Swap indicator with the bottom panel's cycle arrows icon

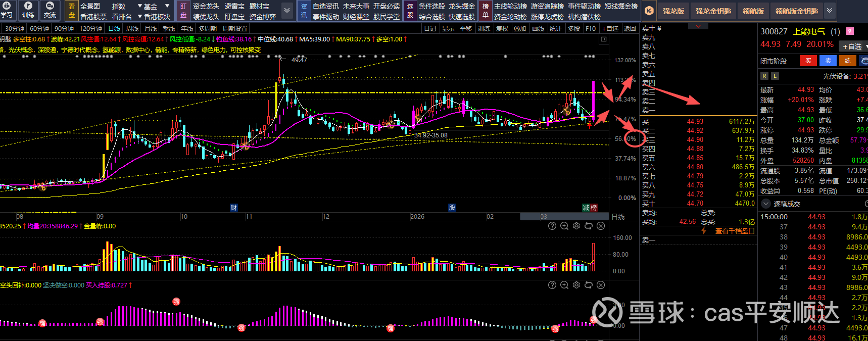pyautogui.click(x=589, y=285)
